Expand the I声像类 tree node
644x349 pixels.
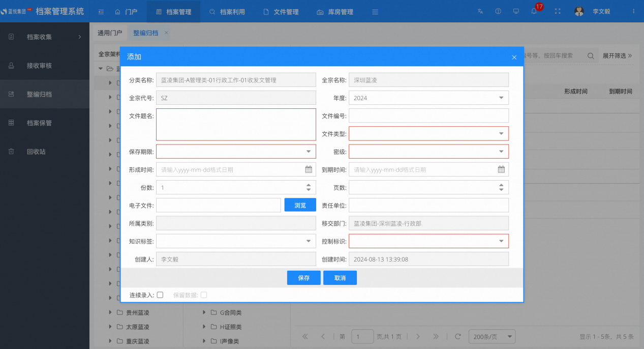204,341
